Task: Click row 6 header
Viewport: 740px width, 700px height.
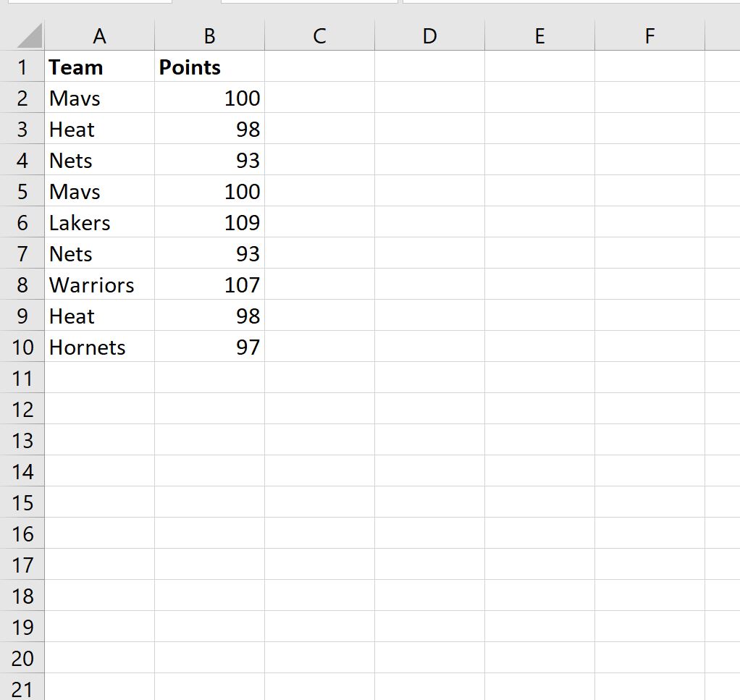Action: point(22,223)
